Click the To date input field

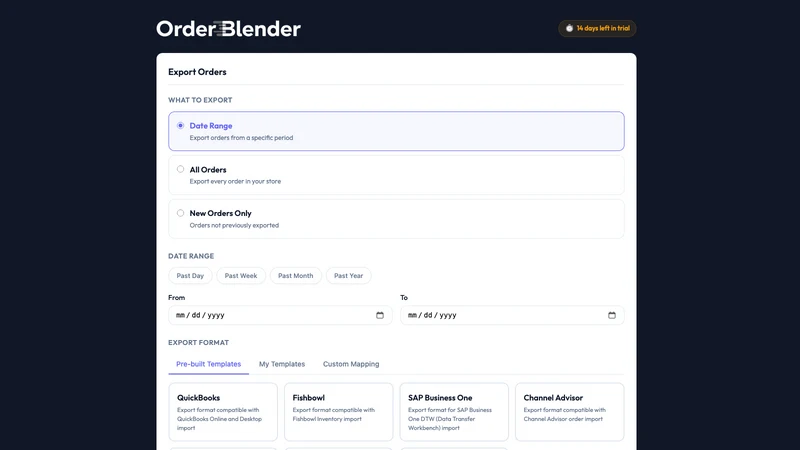[x=512, y=315]
